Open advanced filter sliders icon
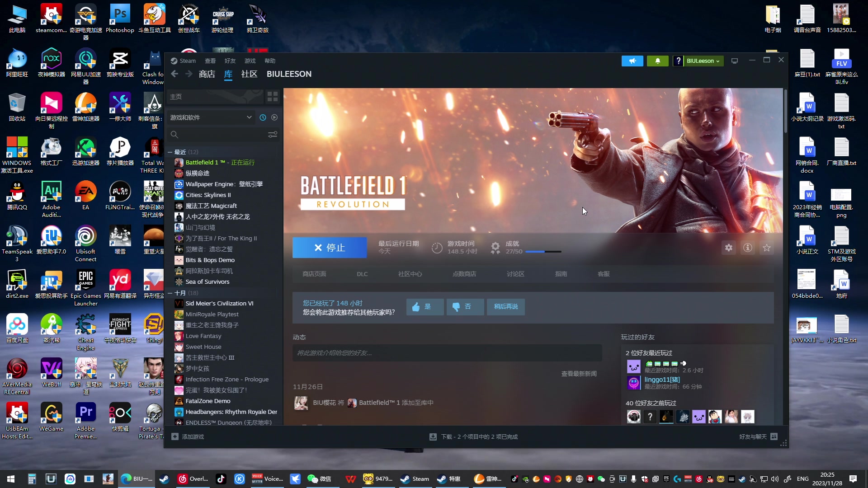The height and width of the screenshot is (488, 868). pyautogui.click(x=272, y=135)
